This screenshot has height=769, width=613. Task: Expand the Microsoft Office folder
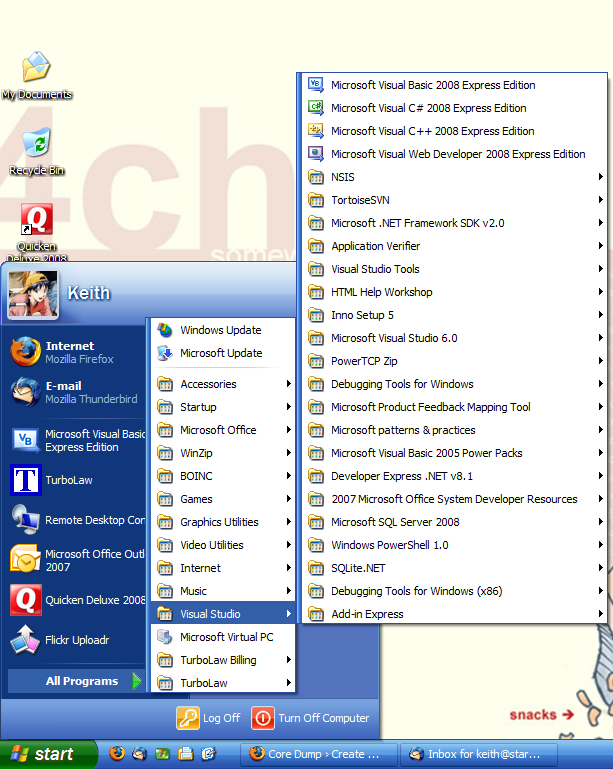tap(223, 430)
